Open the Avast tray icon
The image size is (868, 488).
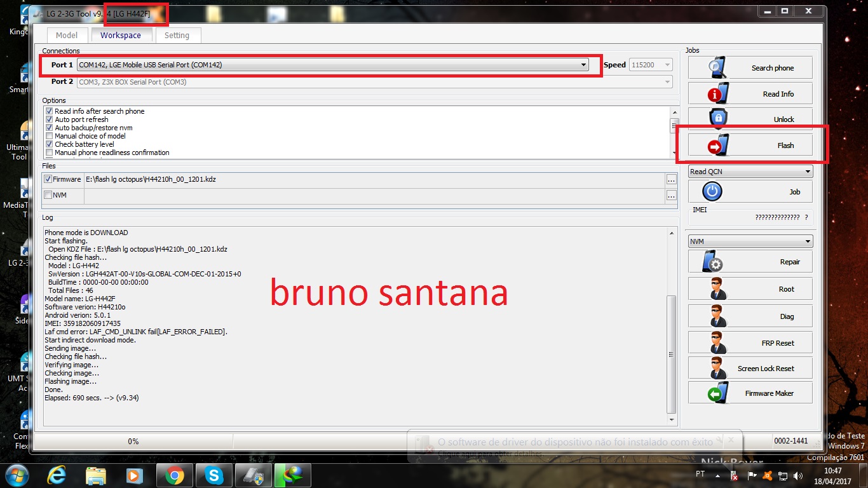[766, 475]
